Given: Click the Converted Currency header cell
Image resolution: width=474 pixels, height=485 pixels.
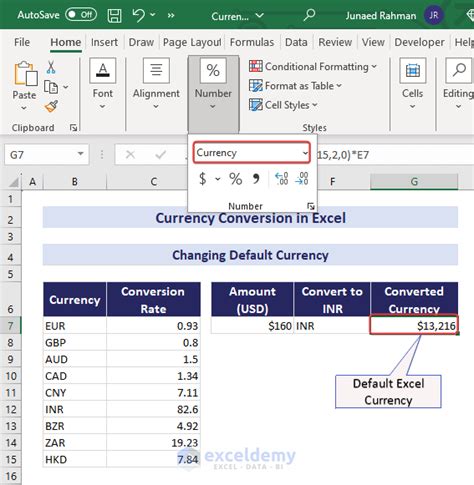Looking at the screenshot, I should point(414,300).
